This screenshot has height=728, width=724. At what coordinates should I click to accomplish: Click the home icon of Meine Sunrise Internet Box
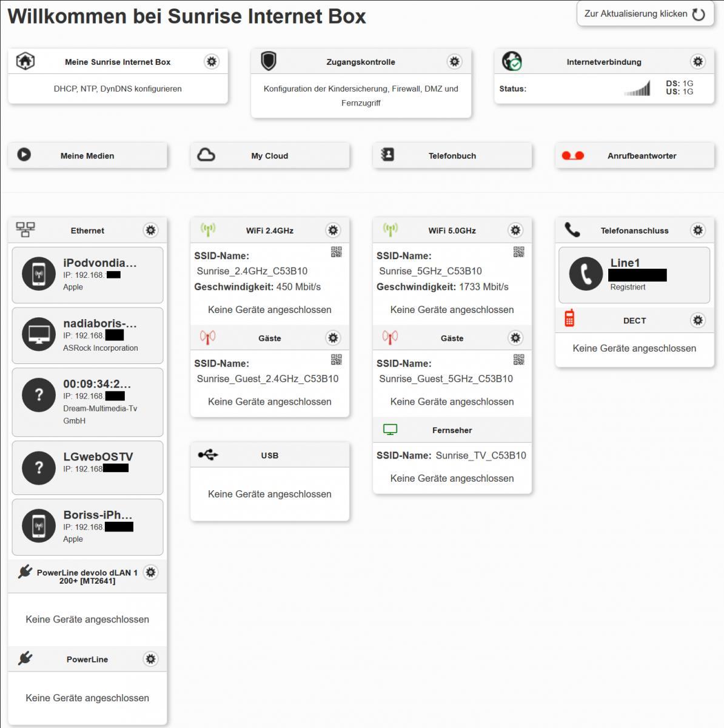point(25,61)
